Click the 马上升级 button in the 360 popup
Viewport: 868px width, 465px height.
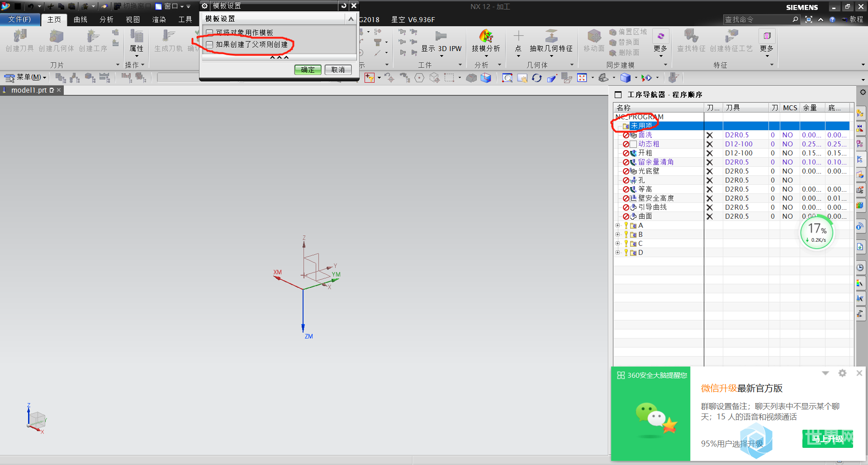[827, 438]
